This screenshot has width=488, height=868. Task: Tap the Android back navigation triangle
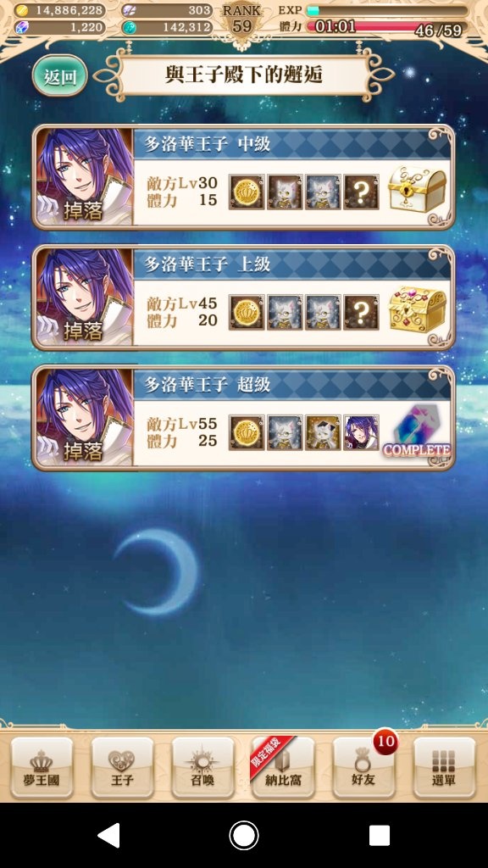109,835
